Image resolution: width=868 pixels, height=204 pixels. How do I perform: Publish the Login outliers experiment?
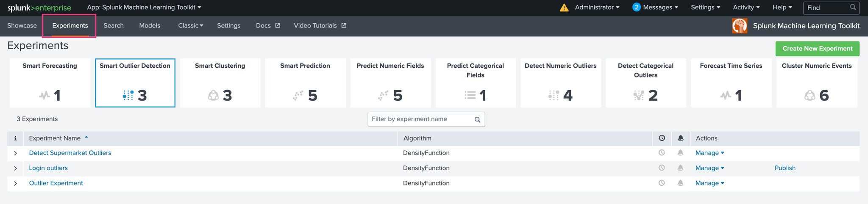785,168
